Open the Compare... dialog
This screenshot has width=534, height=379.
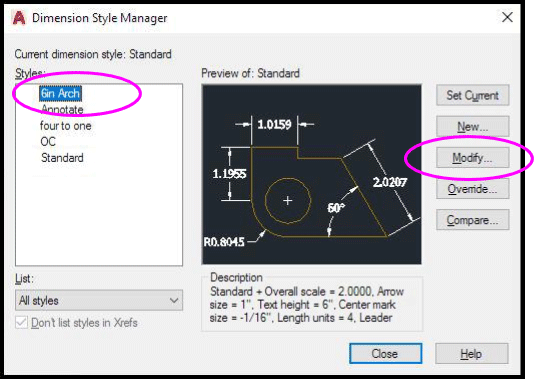[x=473, y=220]
